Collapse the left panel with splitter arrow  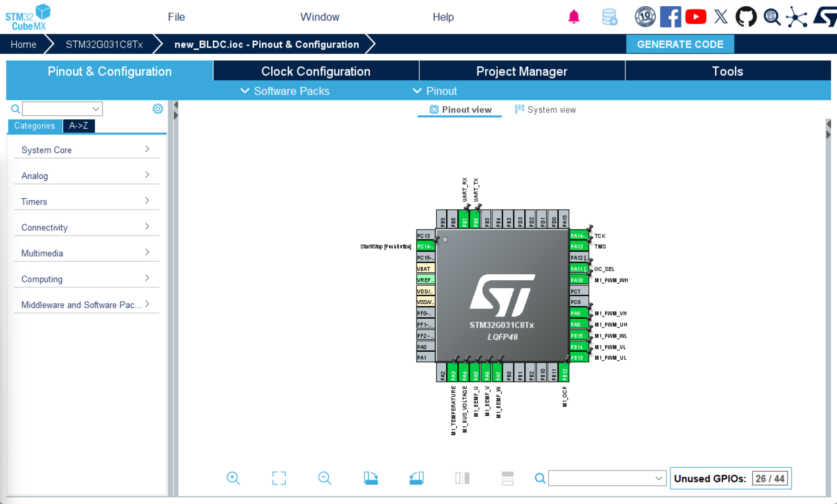pos(176,105)
